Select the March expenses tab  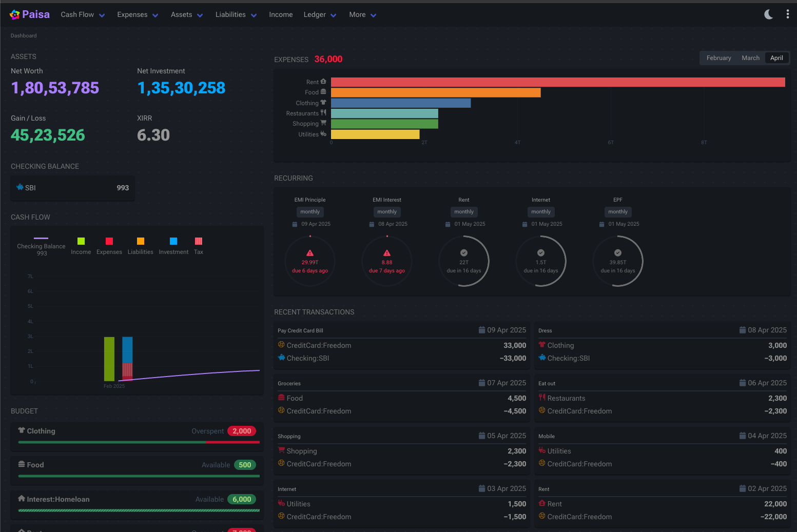(750, 58)
